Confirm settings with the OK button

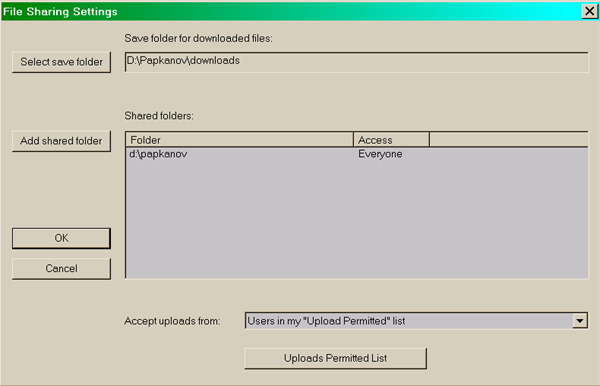coord(61,238)
